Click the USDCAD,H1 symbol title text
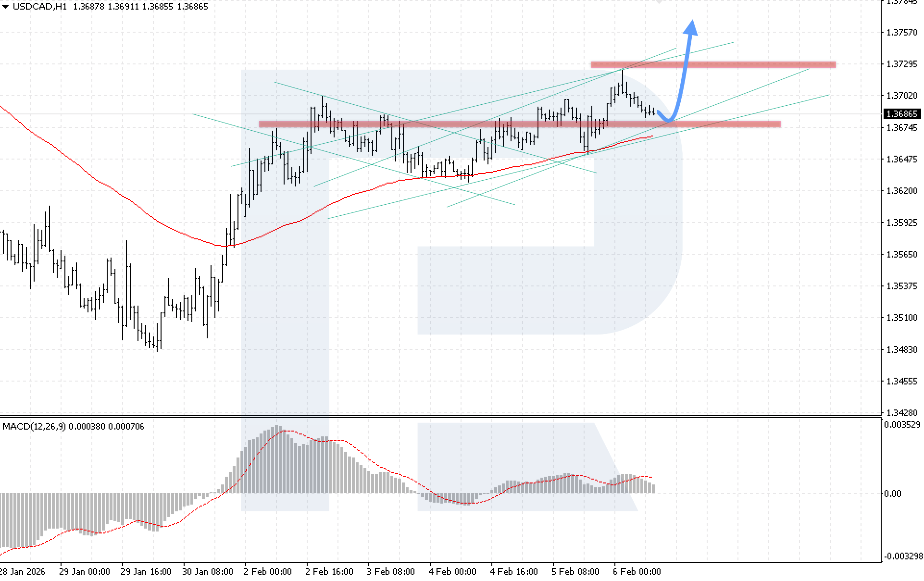The image size is (924, 581). click(x=39, y=7)
